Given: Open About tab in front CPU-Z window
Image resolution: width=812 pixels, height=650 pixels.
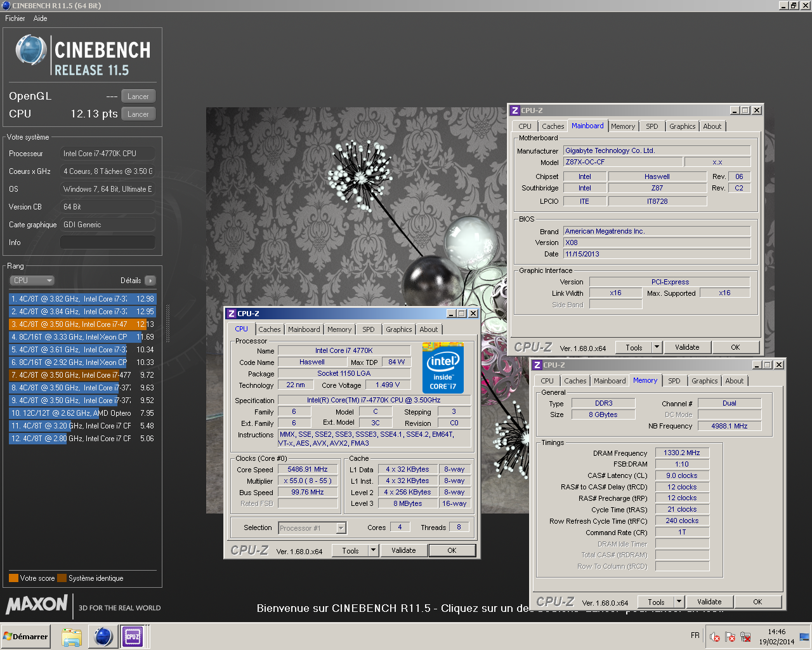Looking at the screenshot, I should [428, 329].
